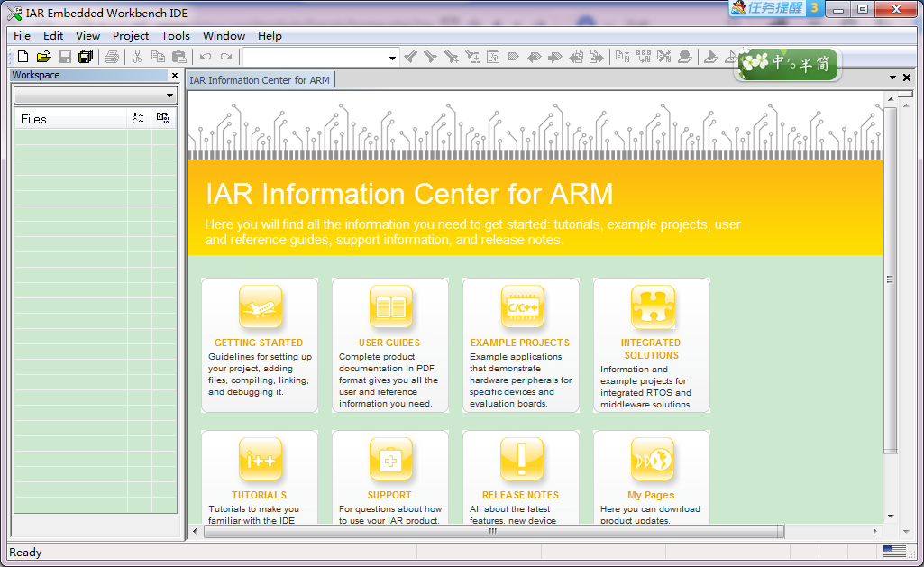The image size is (924, 567).
Task: Open the TUTORIALS link
Action: tap(260, 495)
